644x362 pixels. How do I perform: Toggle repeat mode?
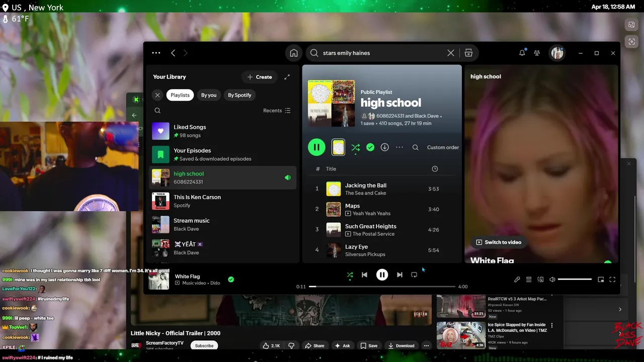click(x=414, y=275)
